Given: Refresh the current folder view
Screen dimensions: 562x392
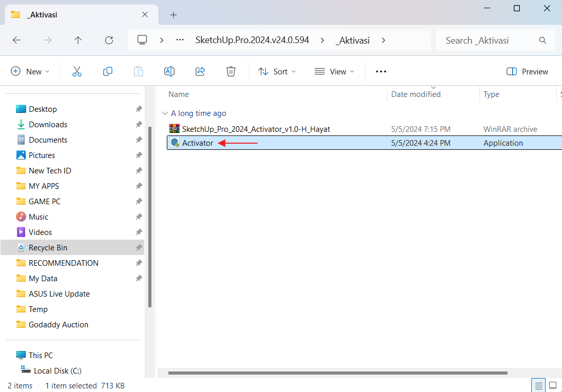Looking at the screenshot, I should [109, 40].
